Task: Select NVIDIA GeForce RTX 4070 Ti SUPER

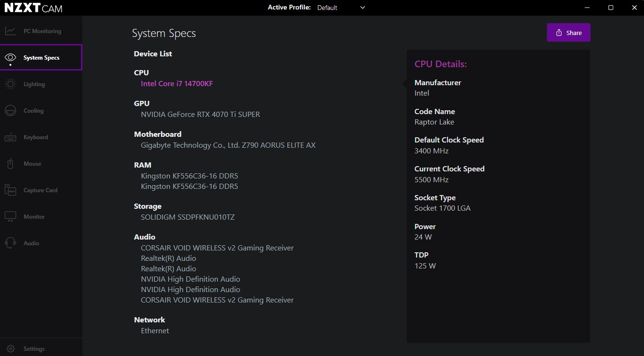Action: click(x=200, y=115)
